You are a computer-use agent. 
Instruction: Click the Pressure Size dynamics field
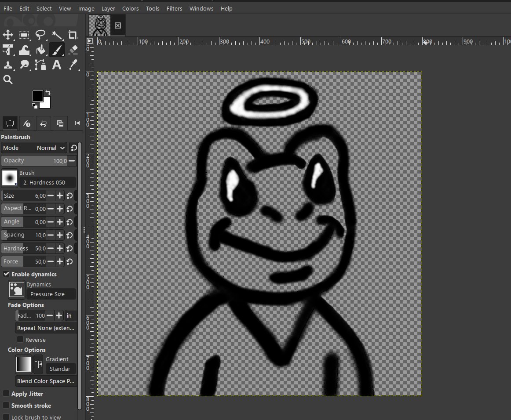coord(51,294)
